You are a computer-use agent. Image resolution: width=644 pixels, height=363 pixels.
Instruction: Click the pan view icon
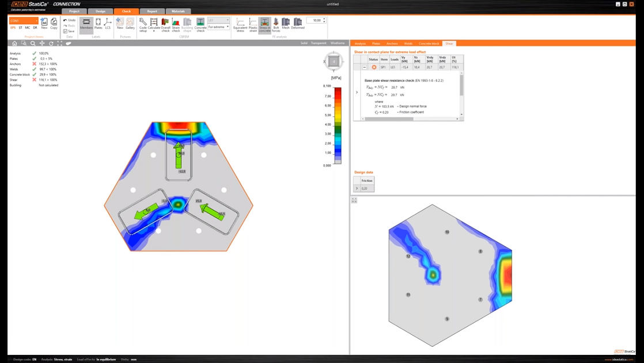pos(42,43)
